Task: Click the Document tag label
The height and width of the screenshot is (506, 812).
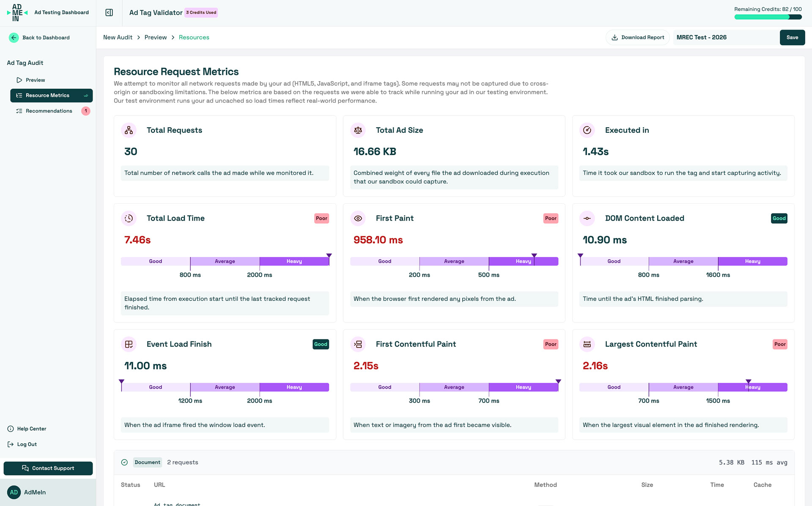Action: (x=147, y=462)
